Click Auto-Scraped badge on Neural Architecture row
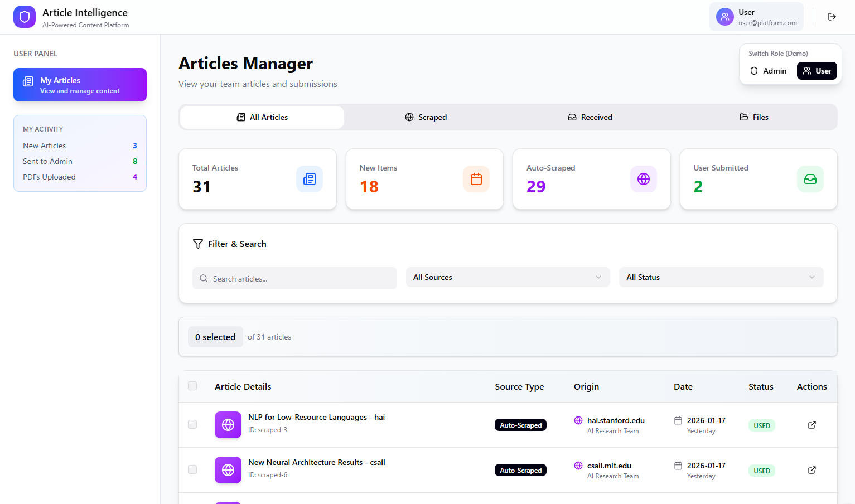This screenshot has width=855, height=504. point(520,470)
